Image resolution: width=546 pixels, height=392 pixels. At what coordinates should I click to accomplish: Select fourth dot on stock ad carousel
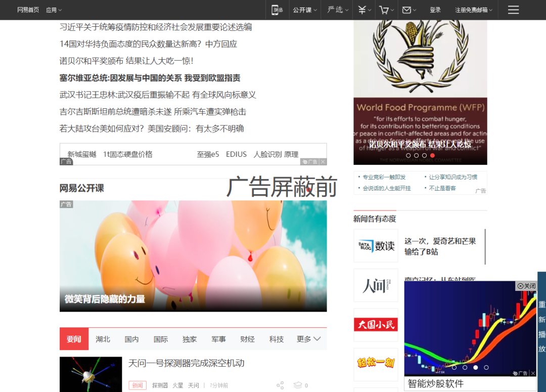[486, 367]
